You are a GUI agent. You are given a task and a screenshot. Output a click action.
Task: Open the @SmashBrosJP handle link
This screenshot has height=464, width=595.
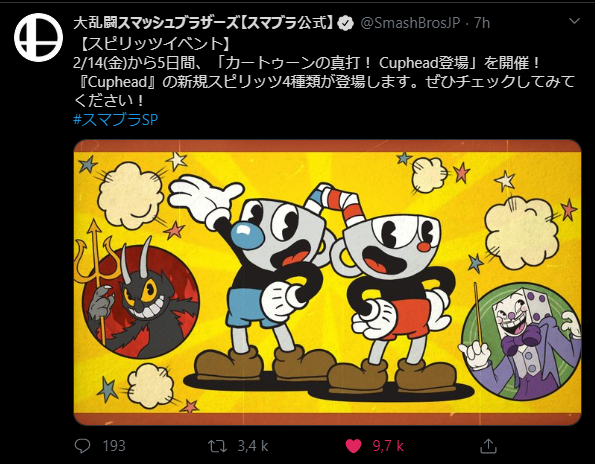point(410,23)
